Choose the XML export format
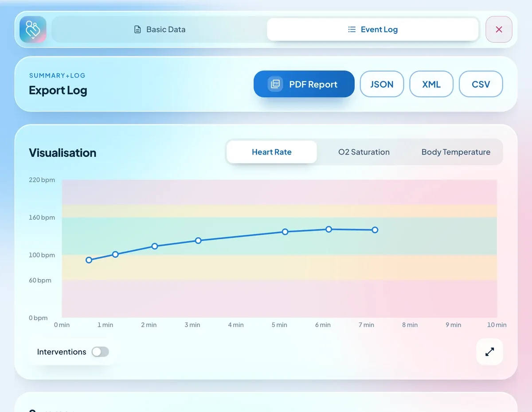 point(431,84)
